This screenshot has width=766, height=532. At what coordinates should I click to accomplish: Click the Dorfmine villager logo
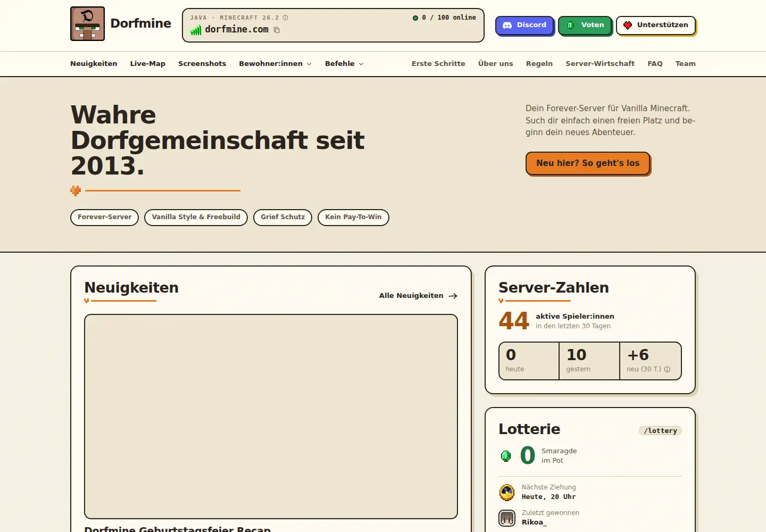[x=87, y=23]
